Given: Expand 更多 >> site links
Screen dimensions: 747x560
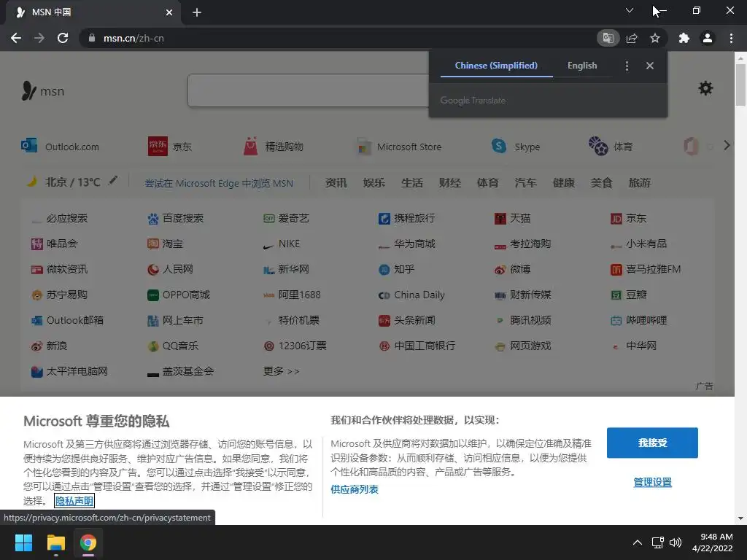Looking at the screenshot, I should coord(281,371).
